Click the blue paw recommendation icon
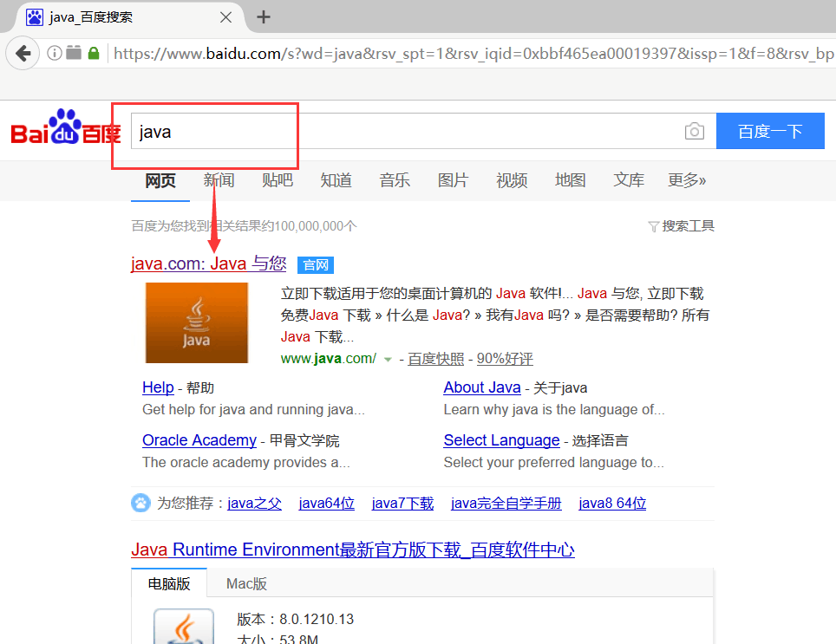 pos(140,503)
